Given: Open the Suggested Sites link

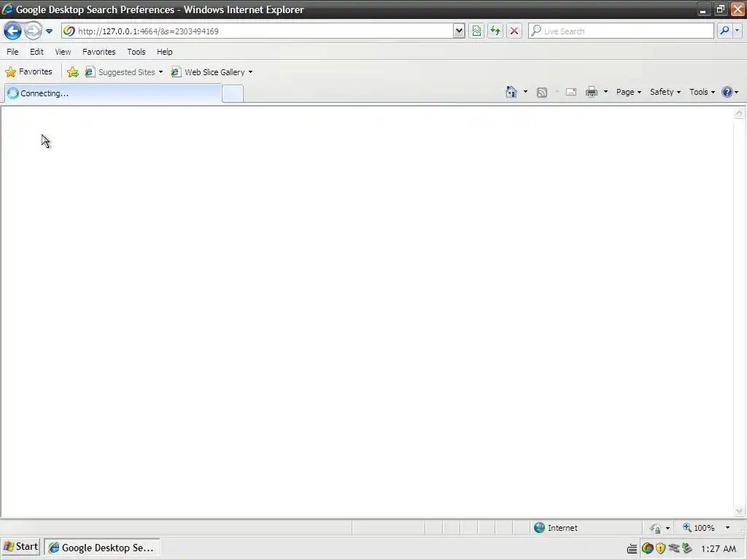Looking at the screenshot, I should tap(120, 72).
